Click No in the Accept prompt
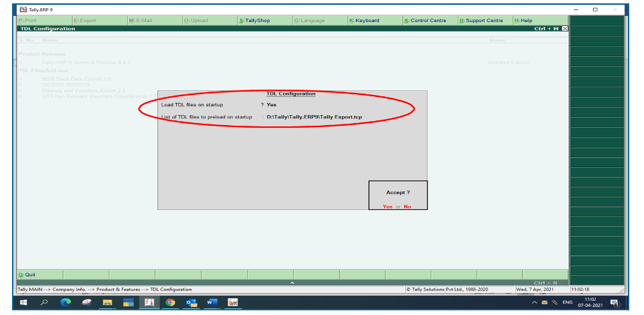 (x=407, y=207)
